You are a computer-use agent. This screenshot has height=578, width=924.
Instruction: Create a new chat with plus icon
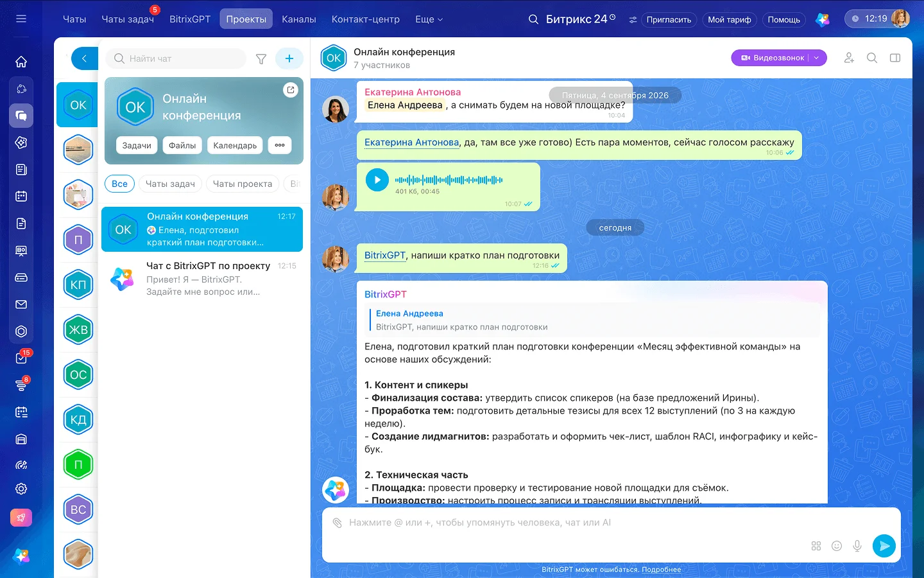289,58
